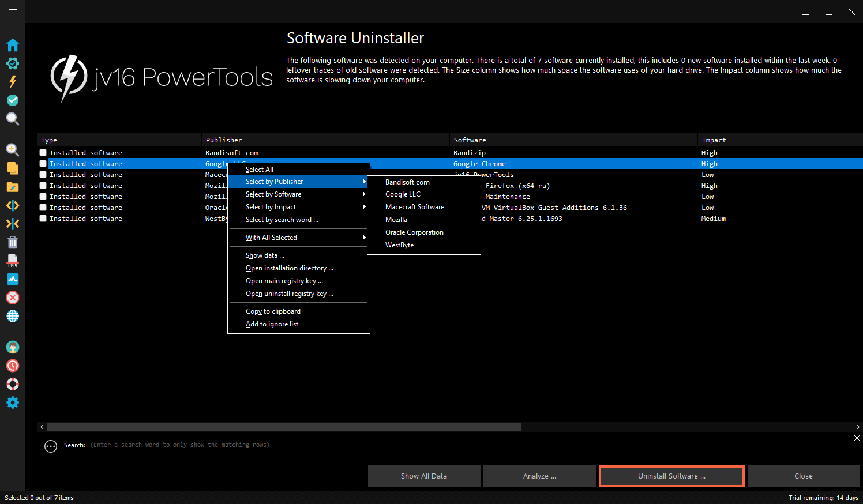Click the yellow stacked pages sidebar icon

(x=13, y=168)
